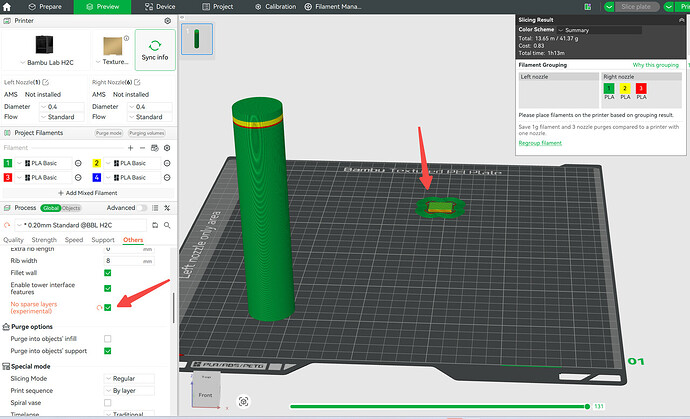690x419 pixels.
Task: Open the Calibration tab
Action: click(x=275, y=7)
